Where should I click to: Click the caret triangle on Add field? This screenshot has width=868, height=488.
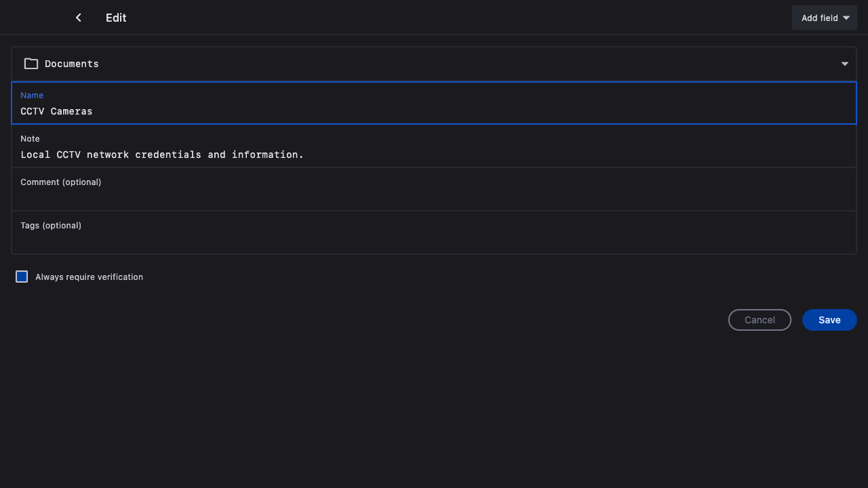pos(846,18)
